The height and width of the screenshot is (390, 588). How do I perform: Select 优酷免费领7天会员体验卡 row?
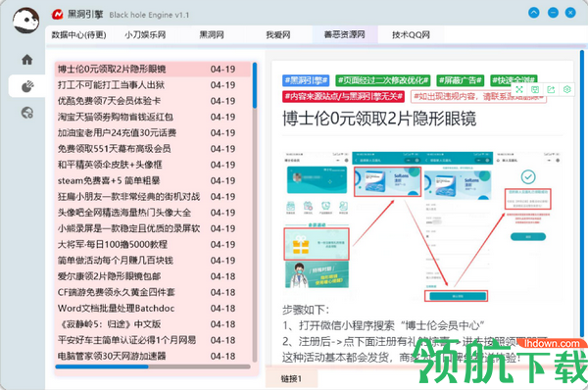153,101
